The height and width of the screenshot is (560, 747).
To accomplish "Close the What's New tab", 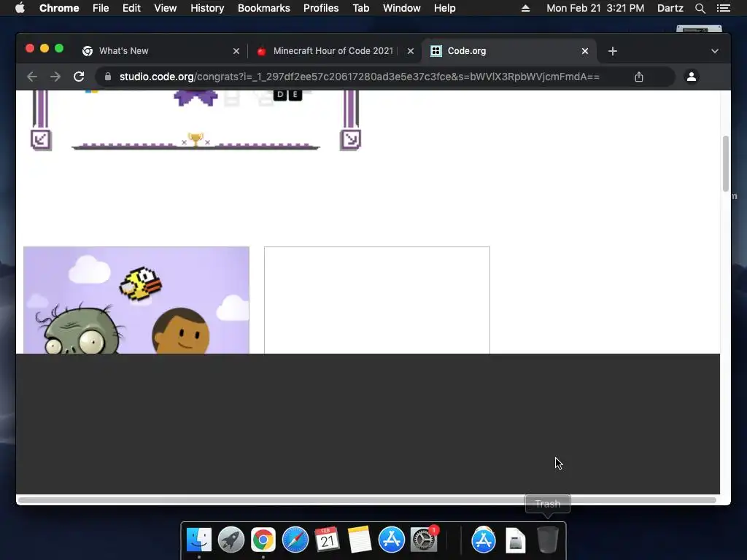I will [236, 51].
